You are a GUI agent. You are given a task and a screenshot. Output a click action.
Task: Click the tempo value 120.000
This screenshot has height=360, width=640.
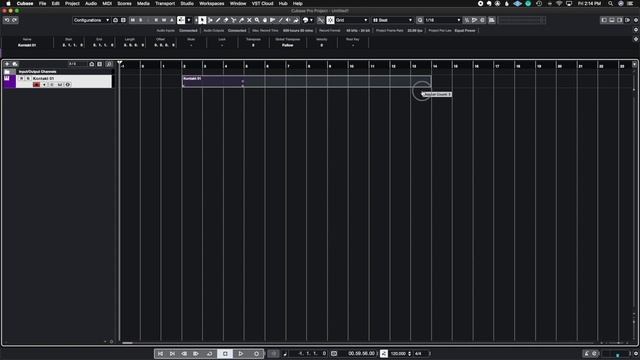coord(398,353)
